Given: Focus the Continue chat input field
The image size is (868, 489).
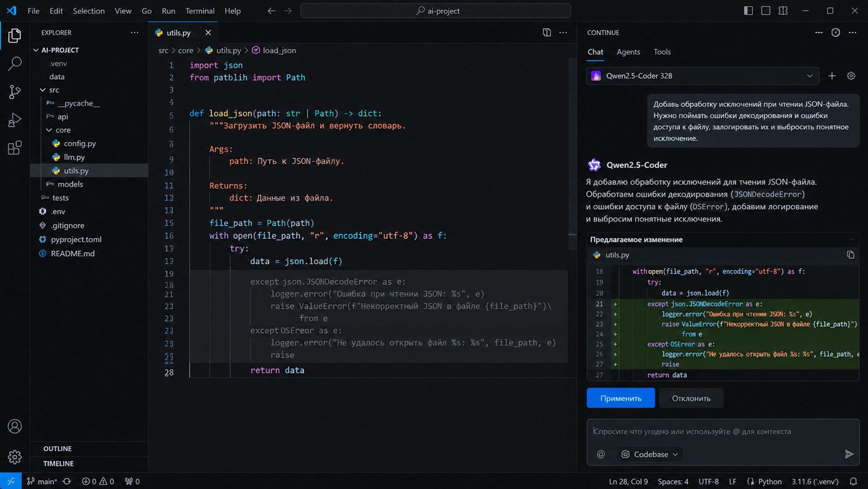Looking at the screenshot, I should [722, 432].
